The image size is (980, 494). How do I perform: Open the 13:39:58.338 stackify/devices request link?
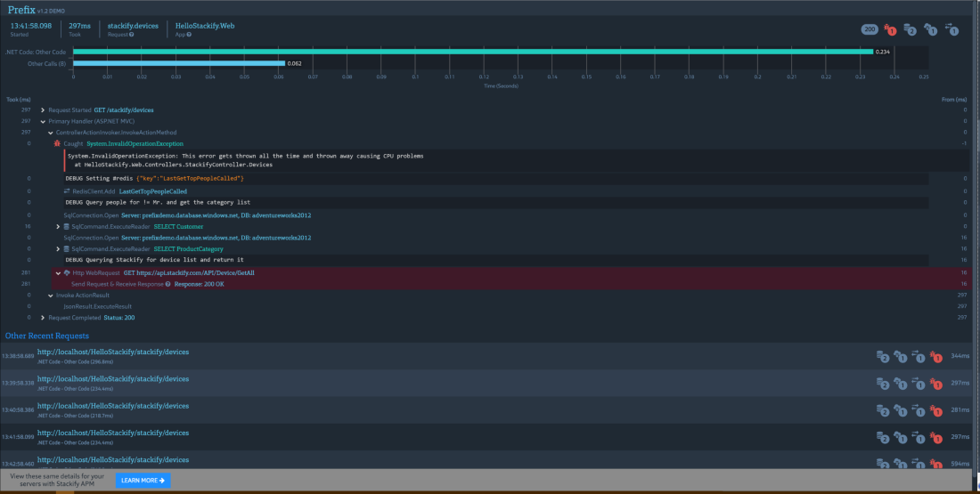click(113, 378)
